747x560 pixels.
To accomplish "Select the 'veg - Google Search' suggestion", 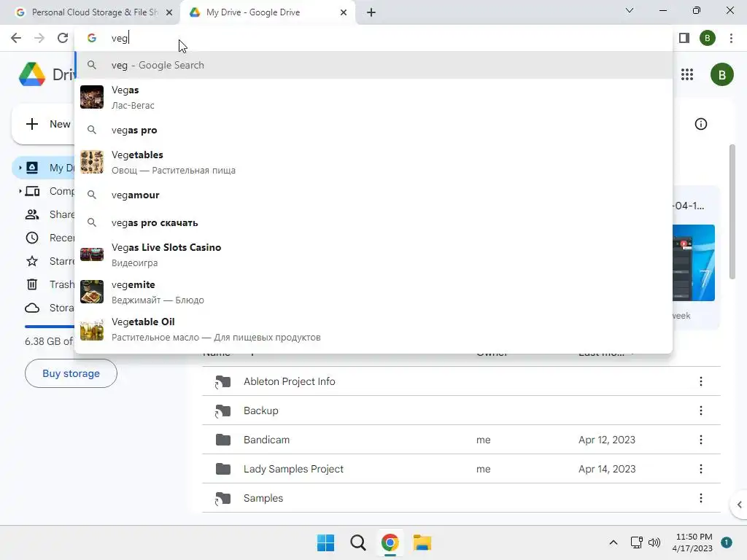I will [x=374, y=65].
